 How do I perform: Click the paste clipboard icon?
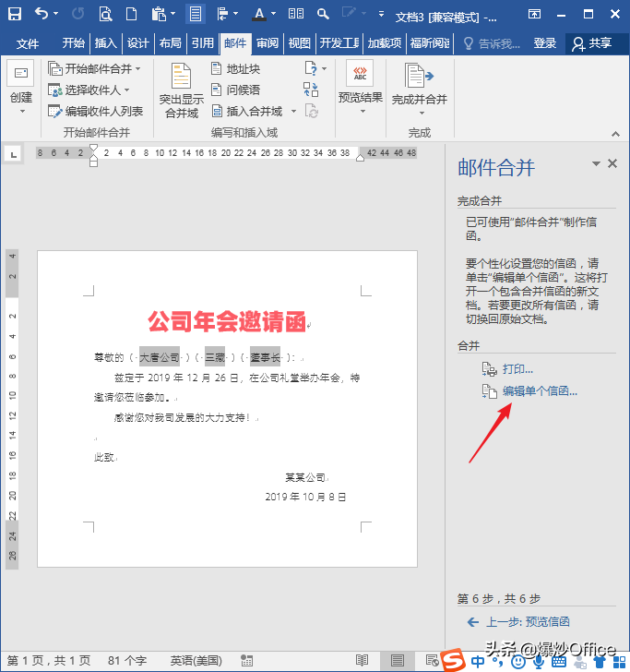pos(159,14)
